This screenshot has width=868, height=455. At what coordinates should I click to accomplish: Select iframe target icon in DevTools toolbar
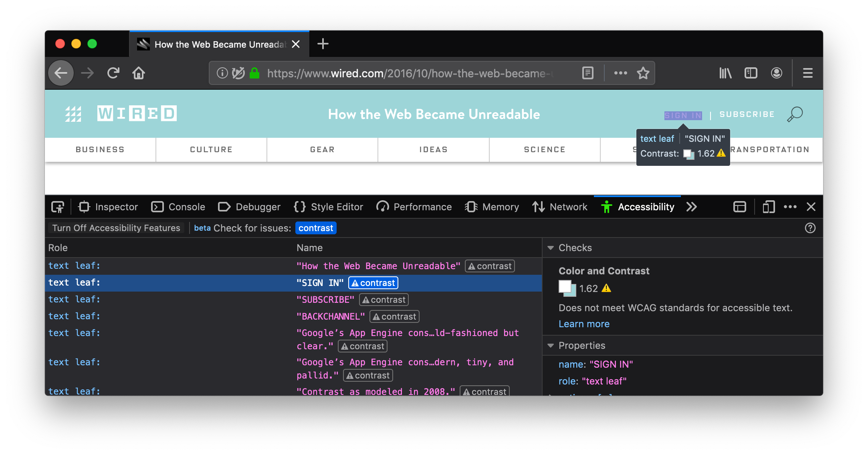739,207
